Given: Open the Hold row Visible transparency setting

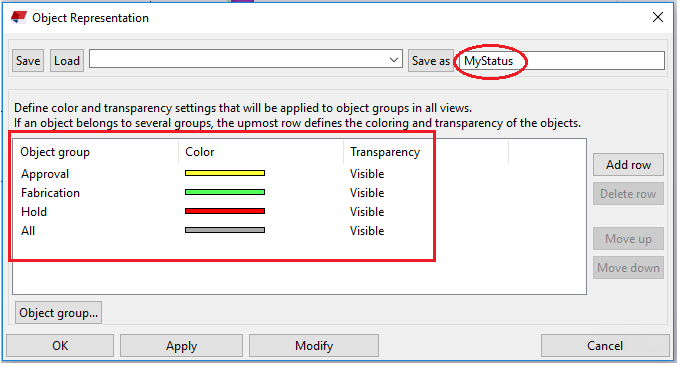Looking at the screenshot, I should [367, 212].
